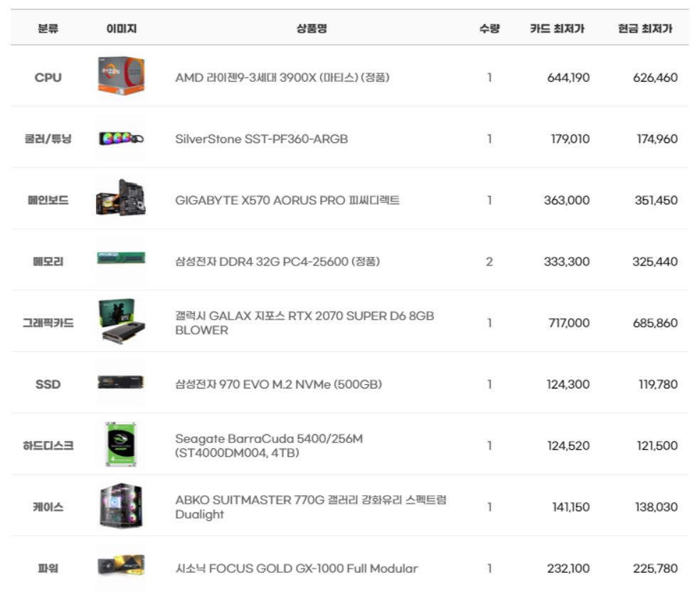Screen dimensions: 700x592
Task: Click 시소닉 FOCUS GOLD GX-1000 product name
Action: (297, 569)
